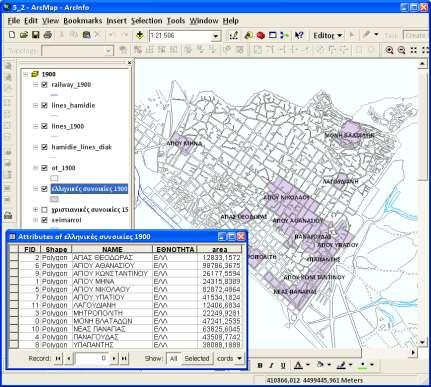Screen dimensions: 431x387
Task: Open the map scale dropdown
Action: point(216,36)
